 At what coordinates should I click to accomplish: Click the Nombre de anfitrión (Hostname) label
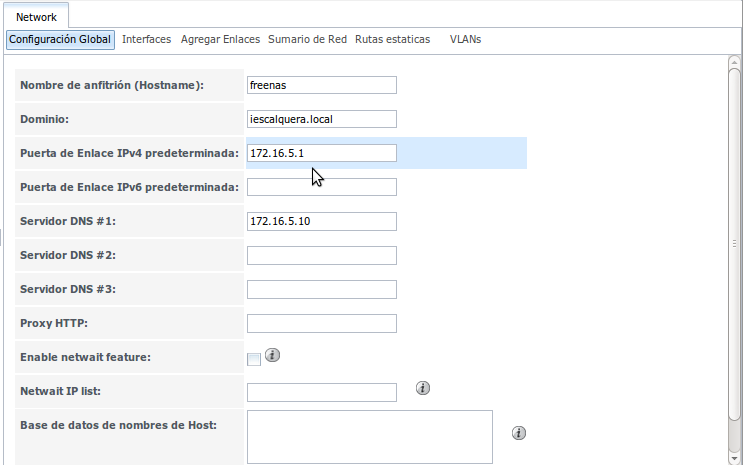(112, 85)
